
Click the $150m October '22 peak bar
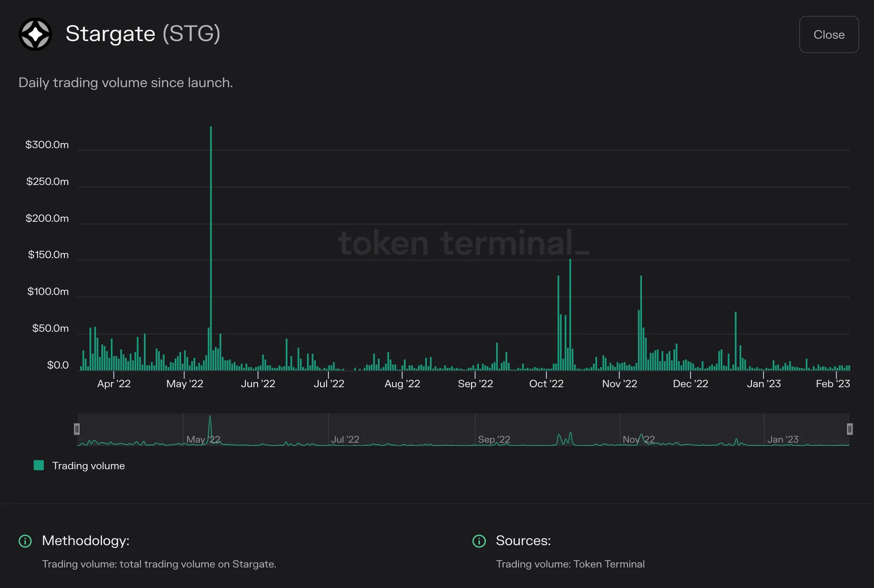(570, 315)
